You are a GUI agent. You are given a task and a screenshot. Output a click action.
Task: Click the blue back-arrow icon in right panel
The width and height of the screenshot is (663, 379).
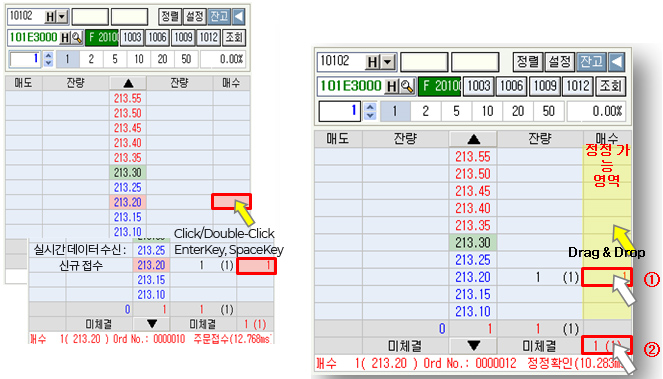(x=616, y=62)
